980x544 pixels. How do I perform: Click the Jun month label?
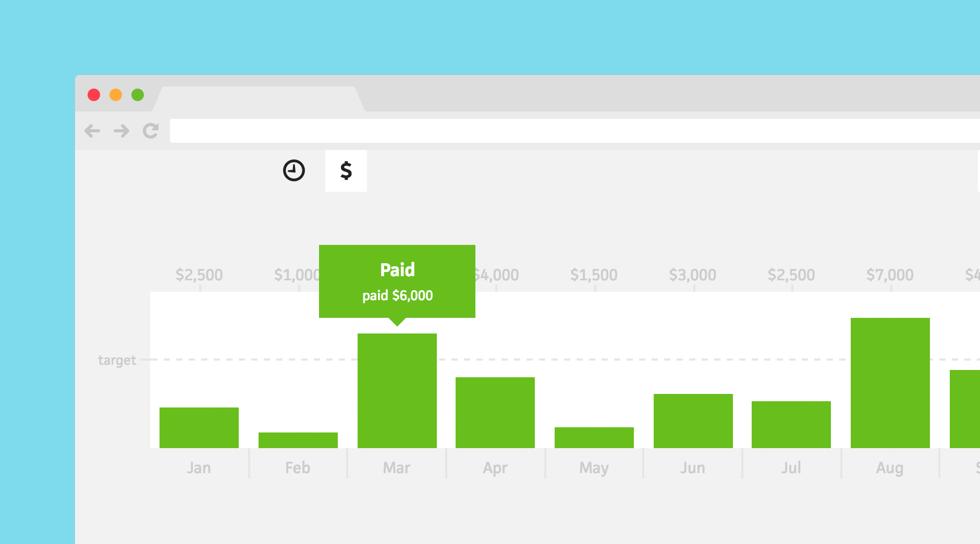point(693,467)
